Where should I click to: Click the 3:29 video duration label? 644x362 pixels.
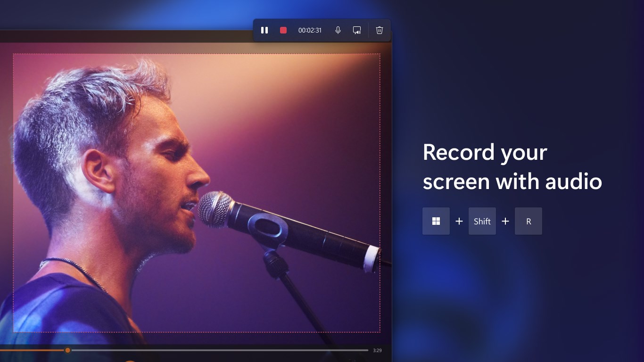tap(377, 350)
